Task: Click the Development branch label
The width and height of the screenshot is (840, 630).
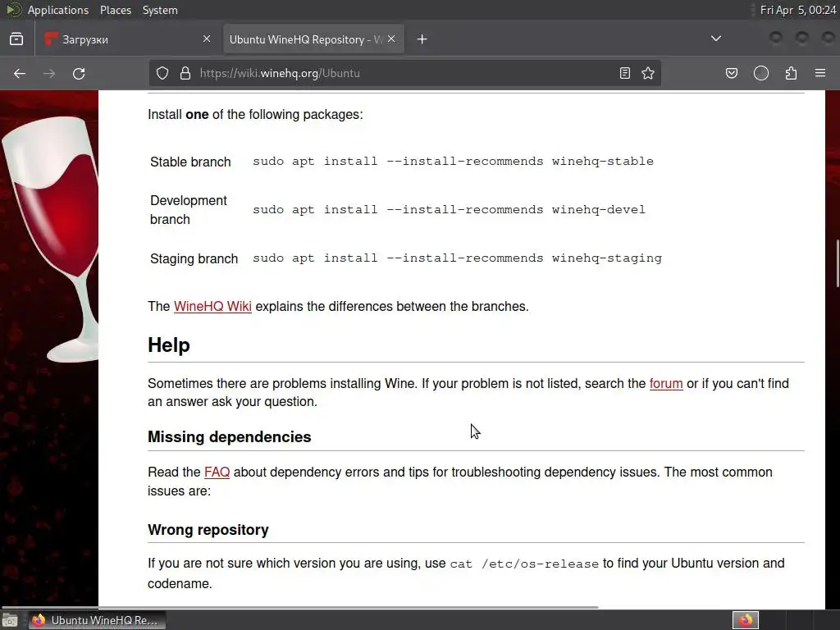Action: click(x=189, y=210)
